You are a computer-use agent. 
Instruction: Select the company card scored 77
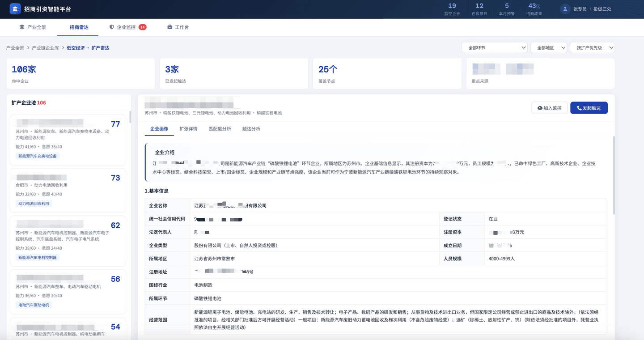68,140
